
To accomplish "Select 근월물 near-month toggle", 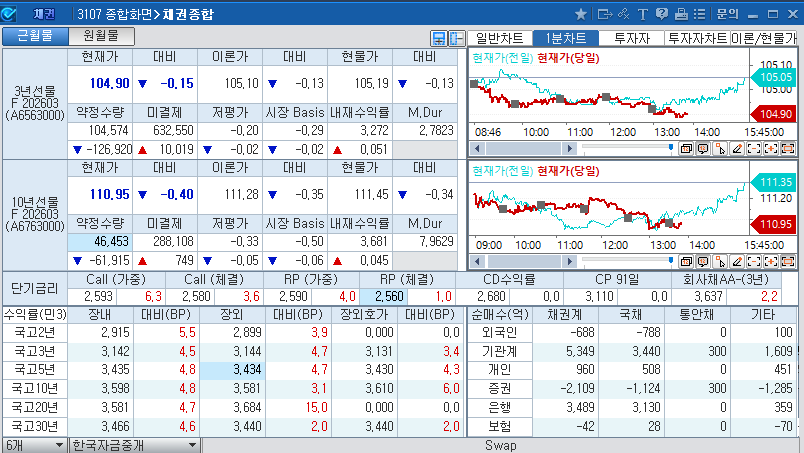I will coord(35,36).
